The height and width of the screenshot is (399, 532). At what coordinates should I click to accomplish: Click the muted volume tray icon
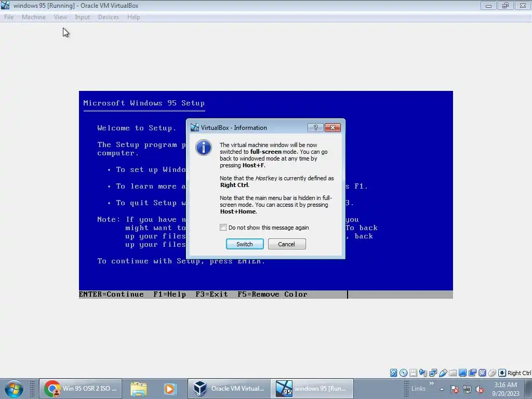(x=480, y=389)
